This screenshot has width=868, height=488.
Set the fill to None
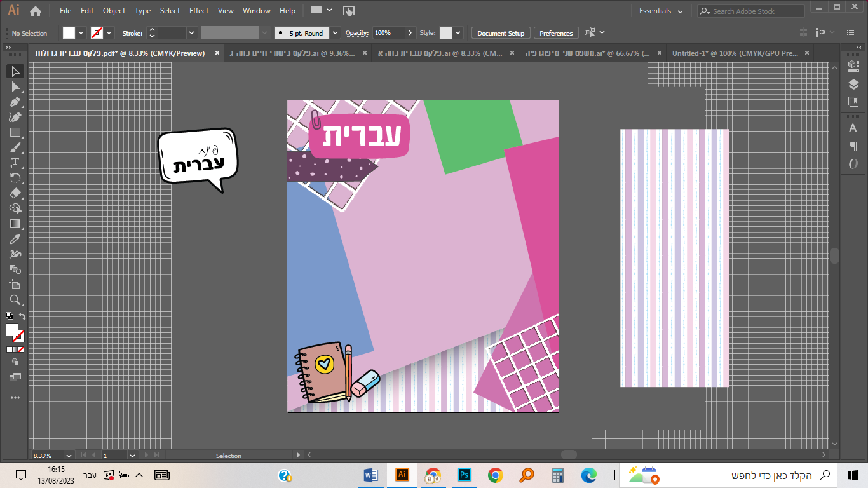21,349
